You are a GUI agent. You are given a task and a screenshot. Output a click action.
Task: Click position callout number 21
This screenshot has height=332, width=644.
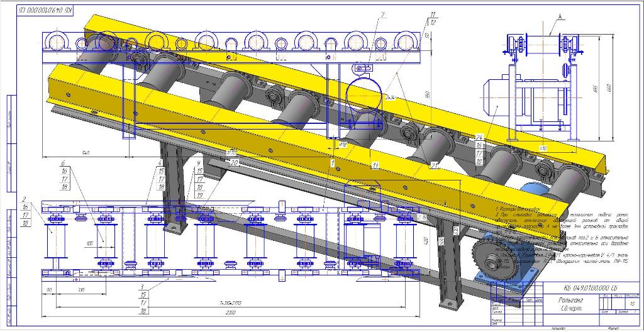(433, 166)
